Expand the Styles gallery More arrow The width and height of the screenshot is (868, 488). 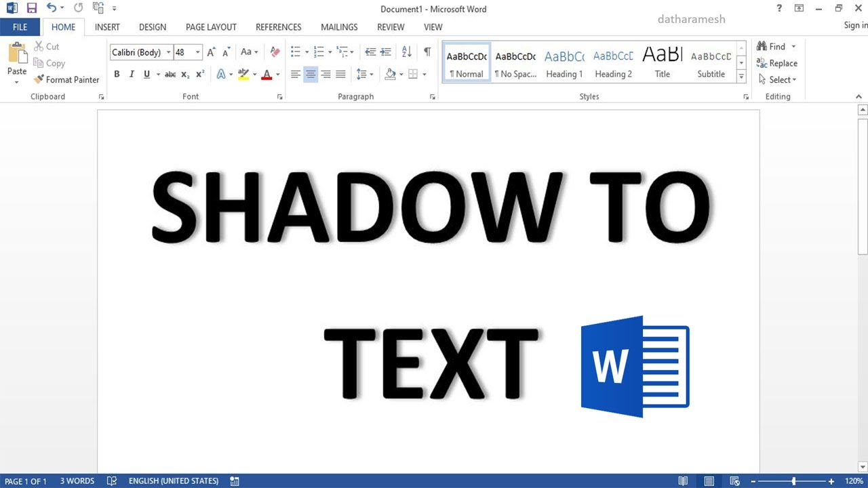click(x=741, y=77)
